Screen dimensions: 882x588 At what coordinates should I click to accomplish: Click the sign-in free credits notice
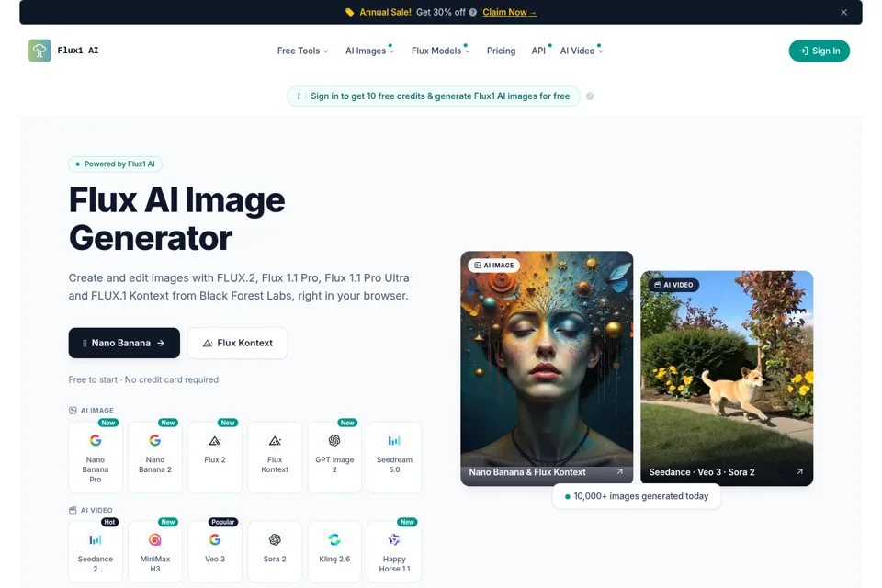pos(433,96)
